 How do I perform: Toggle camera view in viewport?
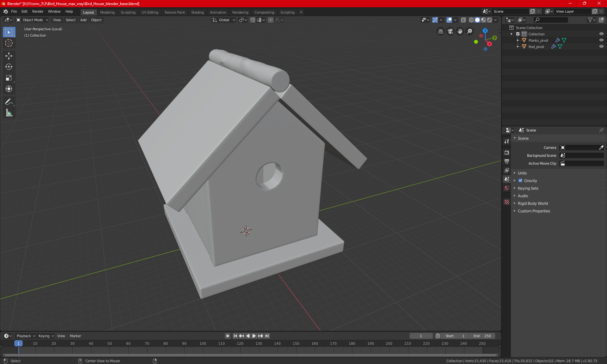pos(450,31)
